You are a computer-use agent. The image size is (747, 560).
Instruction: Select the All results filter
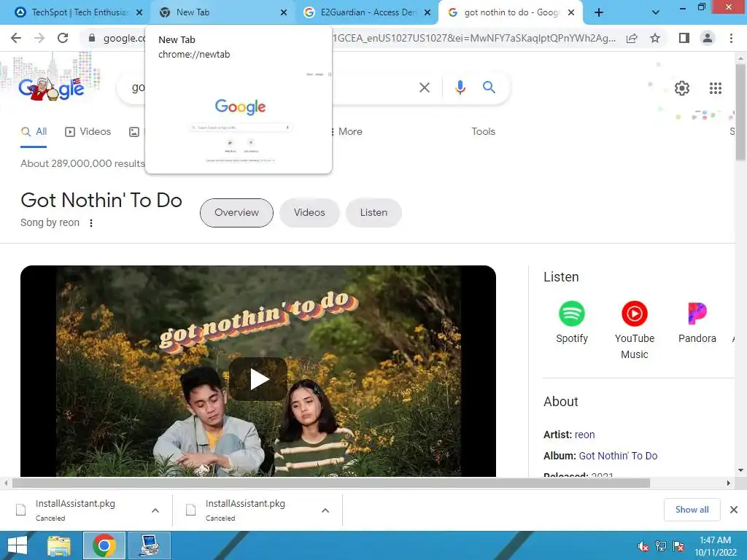[x=34, y=132]
